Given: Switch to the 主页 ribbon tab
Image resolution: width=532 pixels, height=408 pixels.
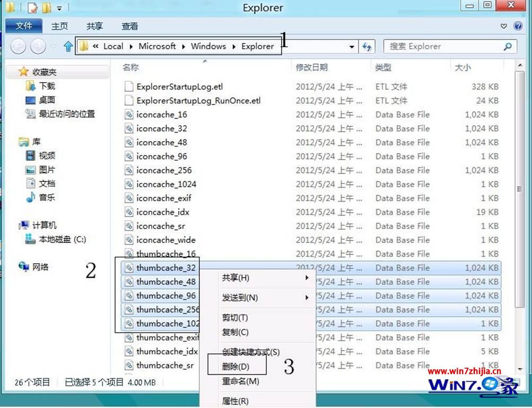Looking at the screenshot, I should (60, 26).
